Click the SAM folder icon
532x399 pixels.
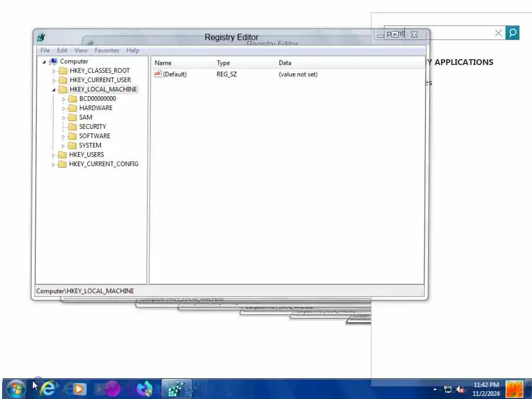pyautogui.click(x=73, y=117)
